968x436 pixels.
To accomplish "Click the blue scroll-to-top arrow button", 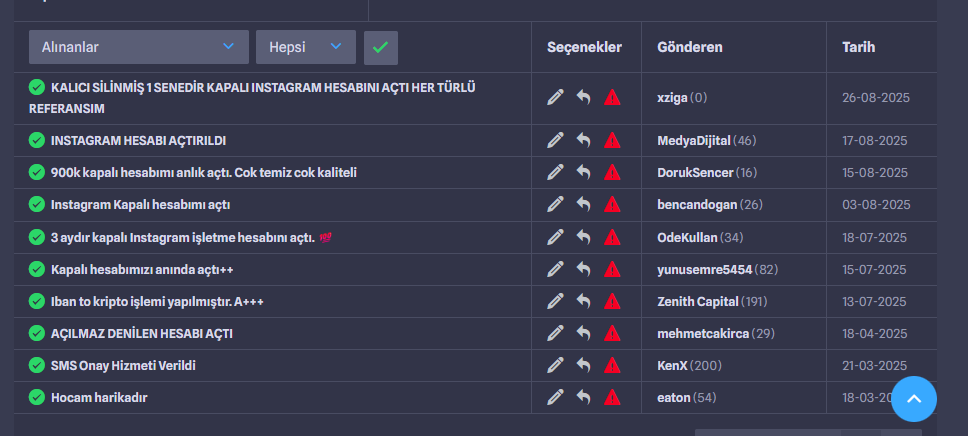I will [914, 399].
